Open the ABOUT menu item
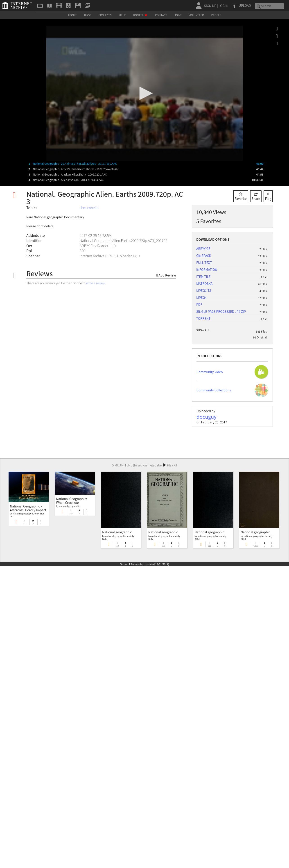Viewport: 289px width, 868px height. click(x=72, y=15)
